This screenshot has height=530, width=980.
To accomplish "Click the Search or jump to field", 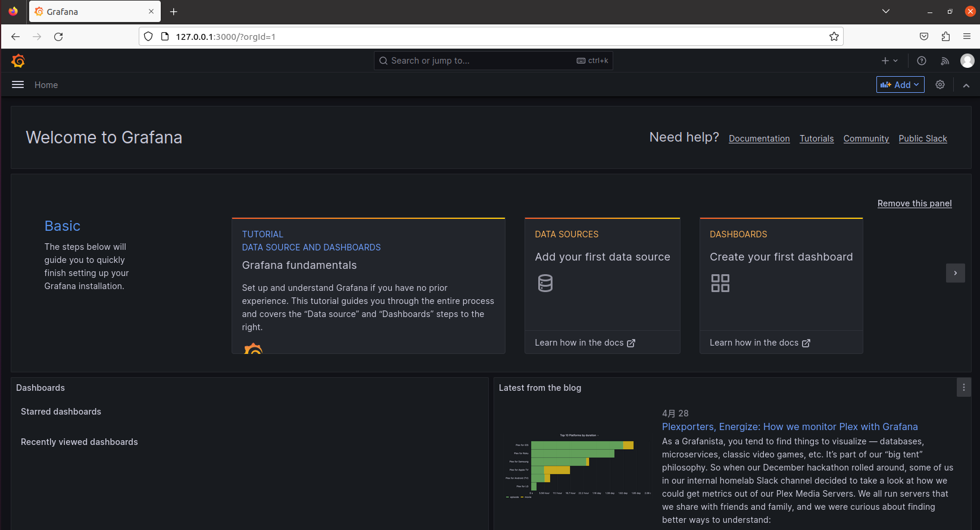I will [x=493, y=61].
